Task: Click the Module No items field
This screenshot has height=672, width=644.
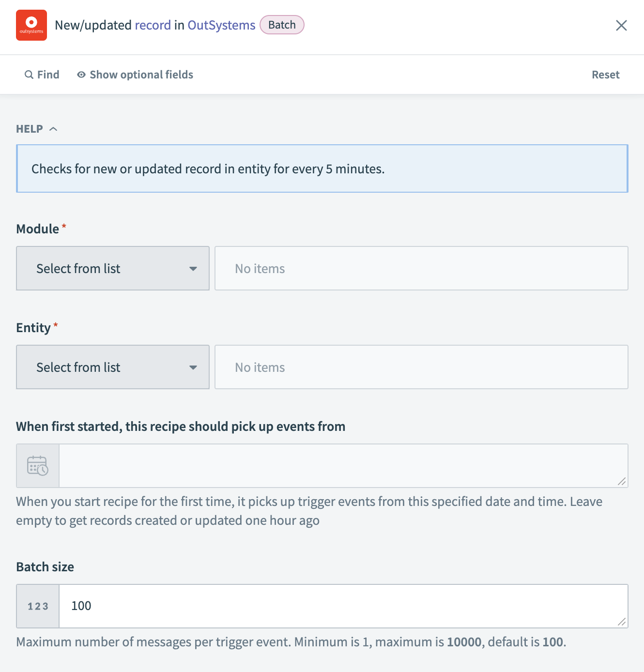Action: (x=421, y=269)
